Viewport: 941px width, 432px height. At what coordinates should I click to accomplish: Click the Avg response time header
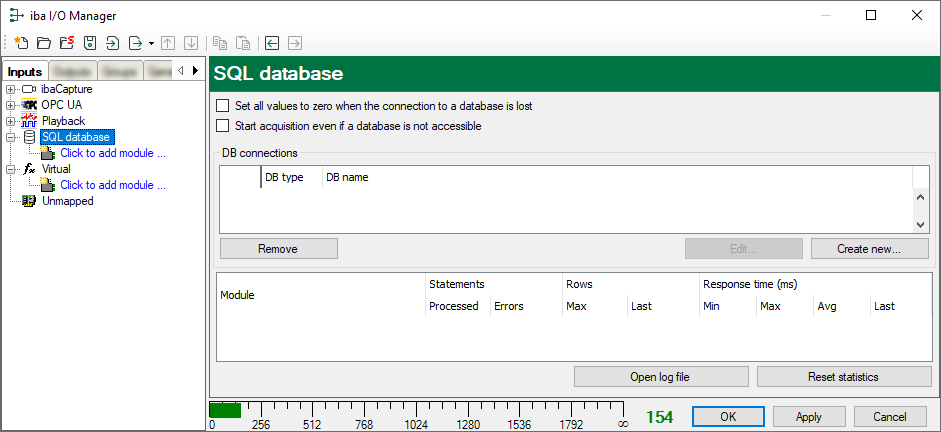pos(841,306)
